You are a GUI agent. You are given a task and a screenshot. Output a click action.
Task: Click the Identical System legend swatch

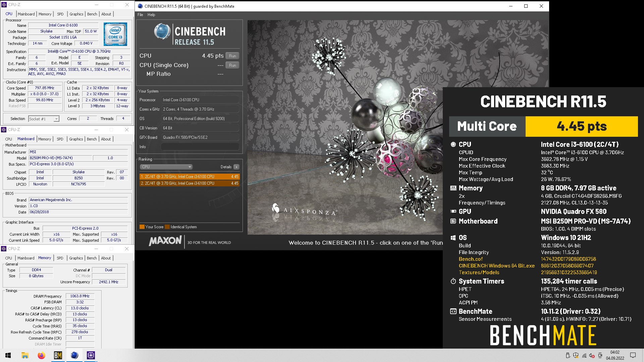pos(167,227)
